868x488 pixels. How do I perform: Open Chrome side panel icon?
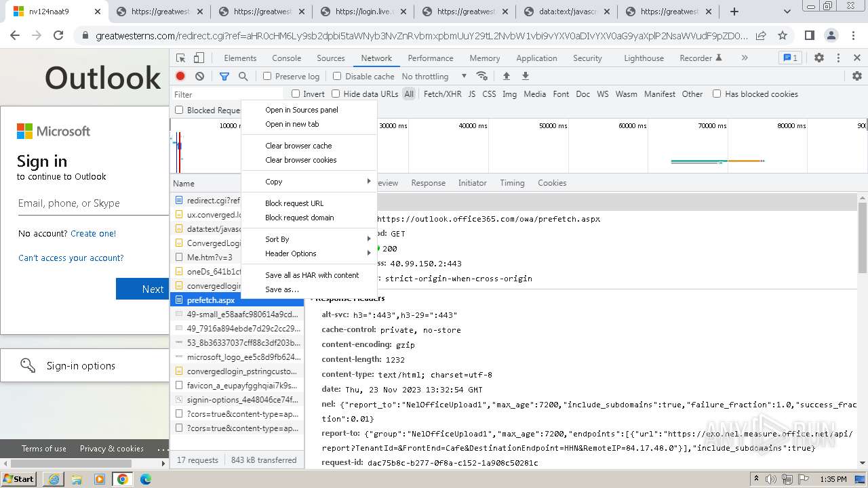tap(810, 36)
